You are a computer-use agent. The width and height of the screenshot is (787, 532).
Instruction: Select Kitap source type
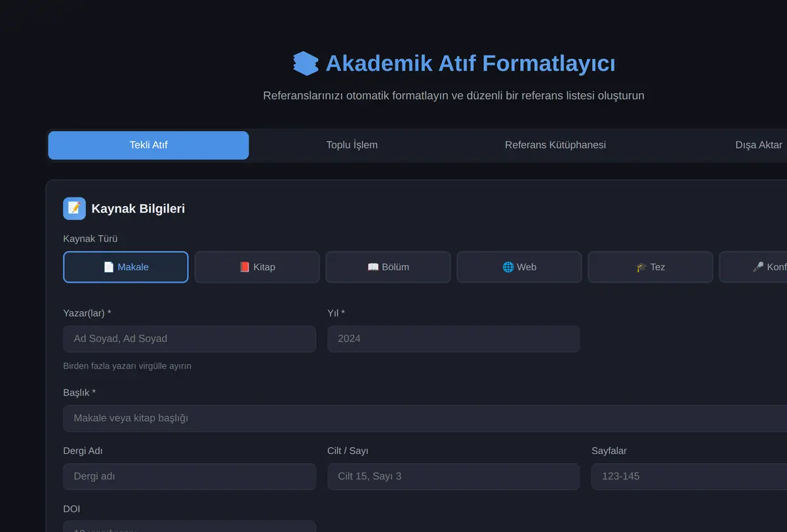(x=257, y=267)
